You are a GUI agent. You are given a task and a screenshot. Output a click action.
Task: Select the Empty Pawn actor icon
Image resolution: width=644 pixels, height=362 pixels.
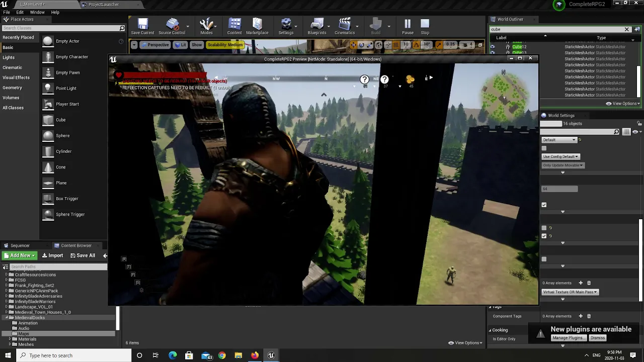click(48, 72)
